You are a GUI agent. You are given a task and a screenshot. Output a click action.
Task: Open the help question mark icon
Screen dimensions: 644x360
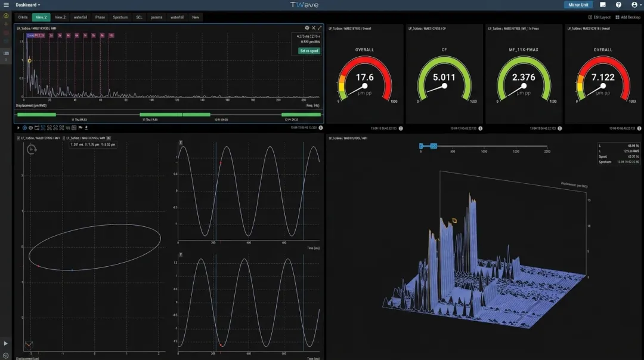click(x=618, y=5)
